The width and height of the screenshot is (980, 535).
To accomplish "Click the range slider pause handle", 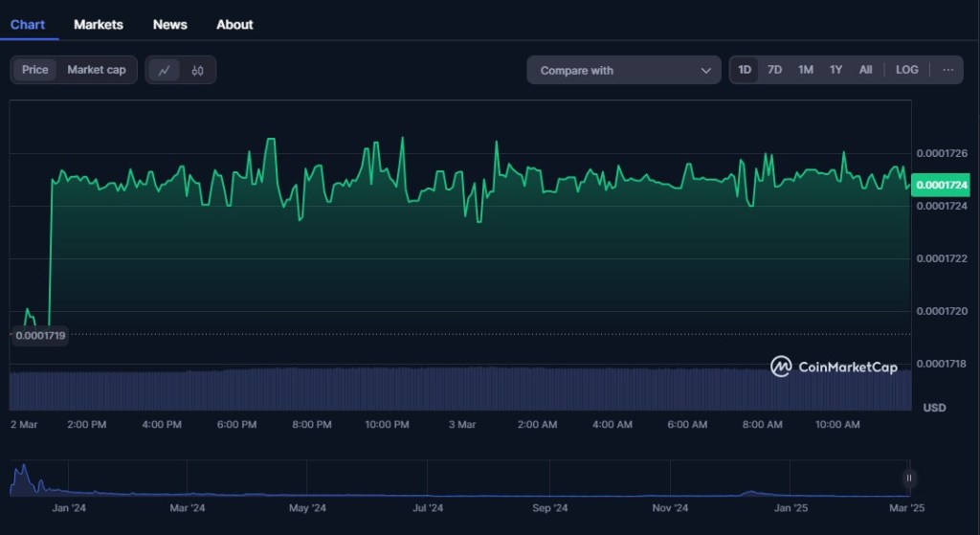I will [x=909, y=479].
